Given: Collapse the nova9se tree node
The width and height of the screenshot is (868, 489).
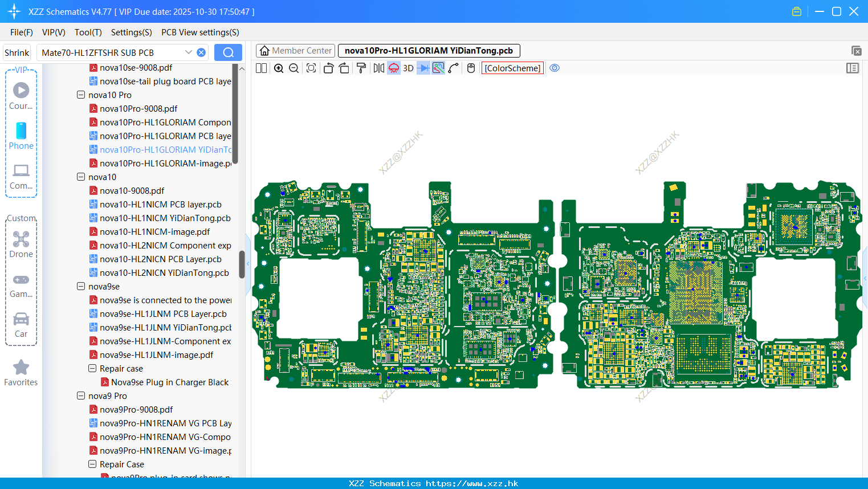Looking at the screenshot, I should pyautogui.click(x=81, y=287).
